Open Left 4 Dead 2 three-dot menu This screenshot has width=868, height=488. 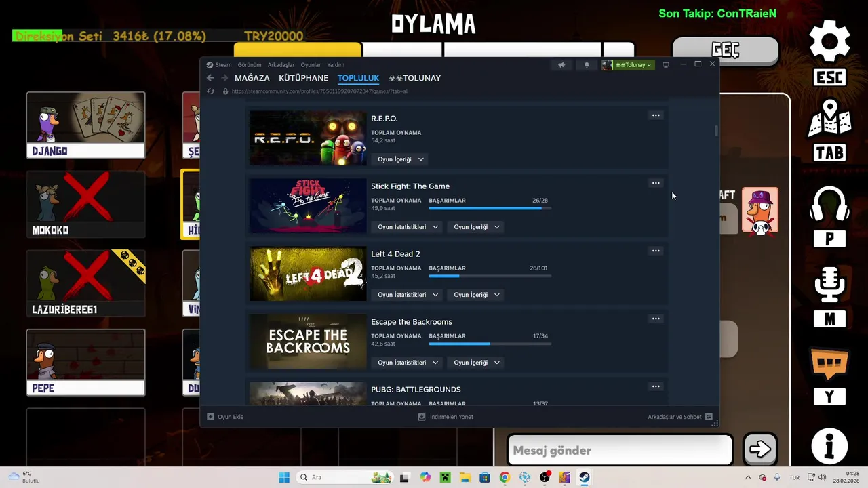click(x=656, y=251)
